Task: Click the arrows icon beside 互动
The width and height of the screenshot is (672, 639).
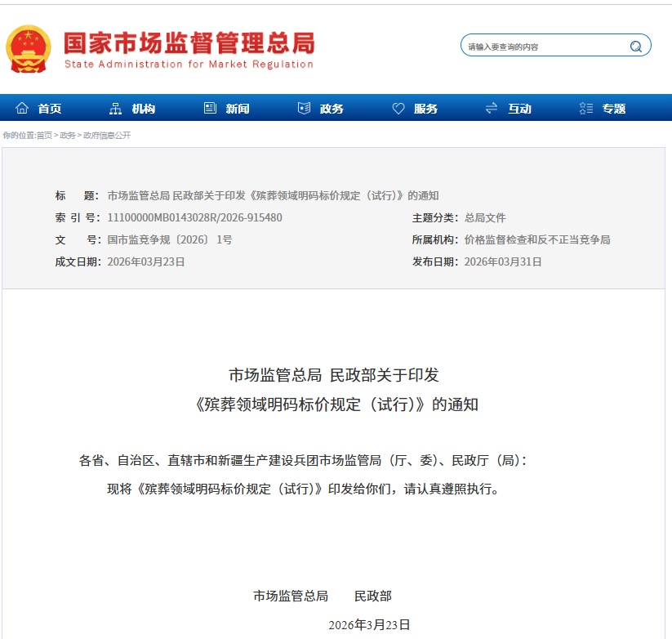Action: click(492, 109)
